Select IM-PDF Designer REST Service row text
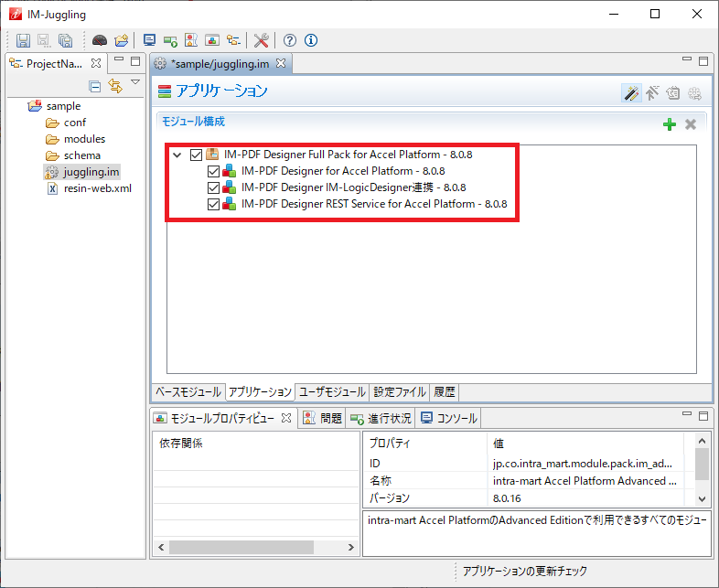Viewport: 719px width, 588px height. (x=374, y=205)
